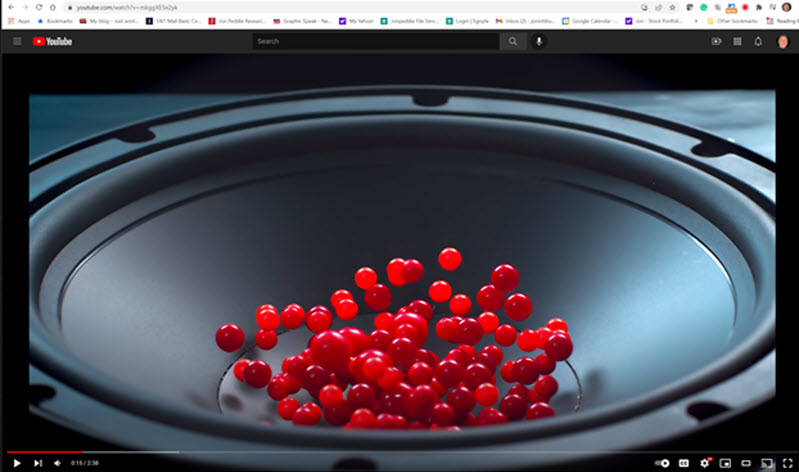Go forward with the browser forward arrow
This screenshot has height=472, width=799.
coord(25,7)
